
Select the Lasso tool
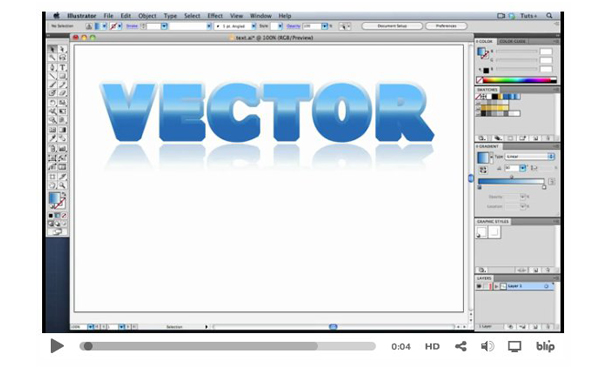tap(62, 58)
